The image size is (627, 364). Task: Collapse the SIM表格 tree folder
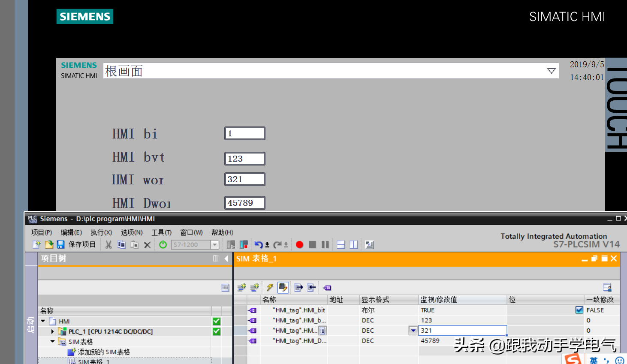click(x=52, y=342)
